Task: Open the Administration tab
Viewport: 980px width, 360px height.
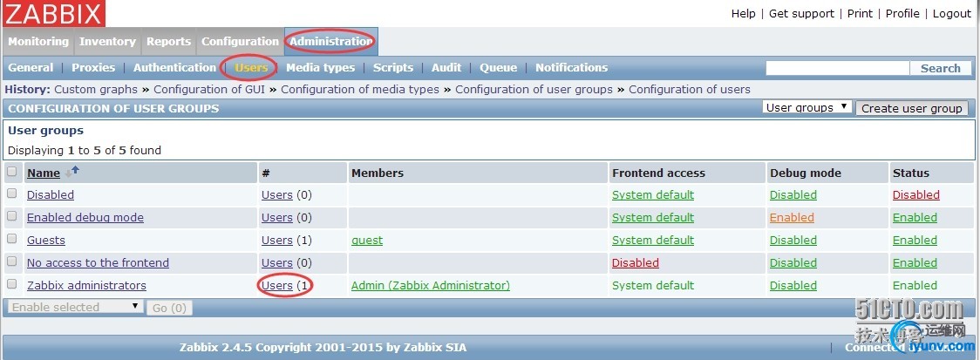Action: click(x=330, y=41)
